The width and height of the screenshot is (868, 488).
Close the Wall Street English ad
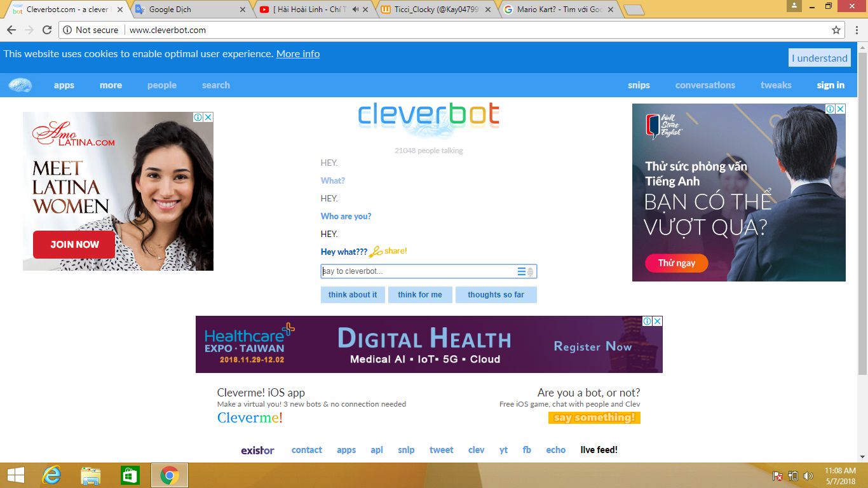pos(840,109)
